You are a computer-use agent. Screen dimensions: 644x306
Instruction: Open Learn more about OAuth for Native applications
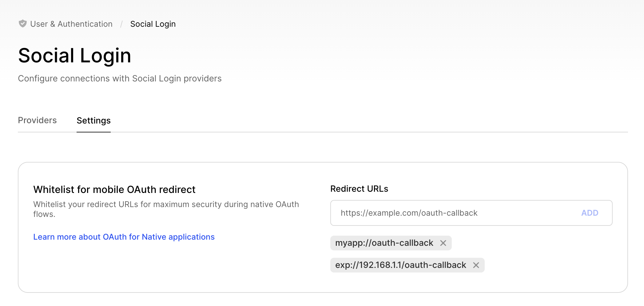tap(124, 237)
